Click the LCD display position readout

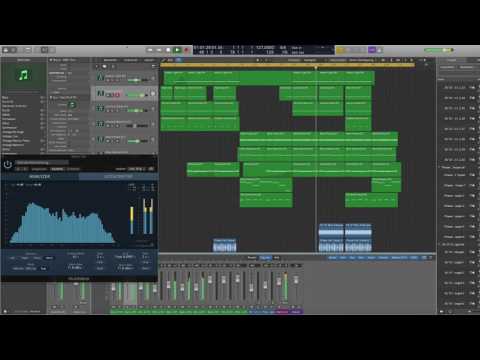click(x=208, y=50)
